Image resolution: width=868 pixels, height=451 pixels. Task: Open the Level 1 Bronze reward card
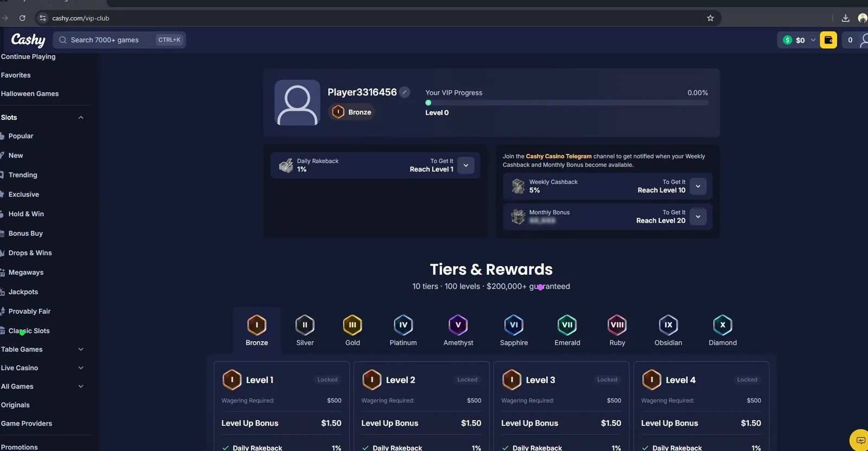(x=281, y=406)
